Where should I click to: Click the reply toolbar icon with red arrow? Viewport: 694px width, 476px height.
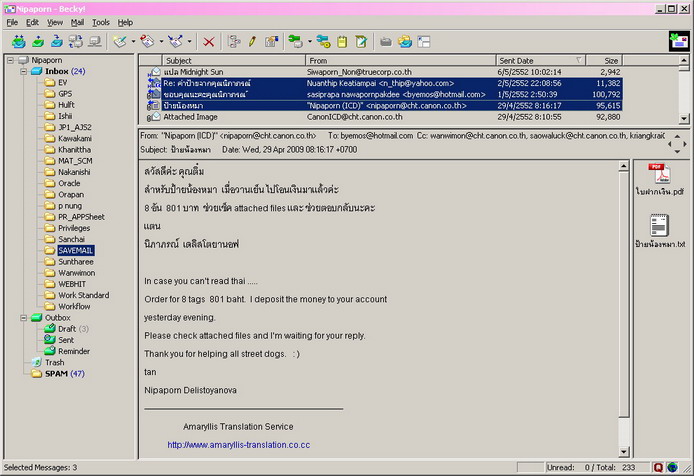pos(147,42)
